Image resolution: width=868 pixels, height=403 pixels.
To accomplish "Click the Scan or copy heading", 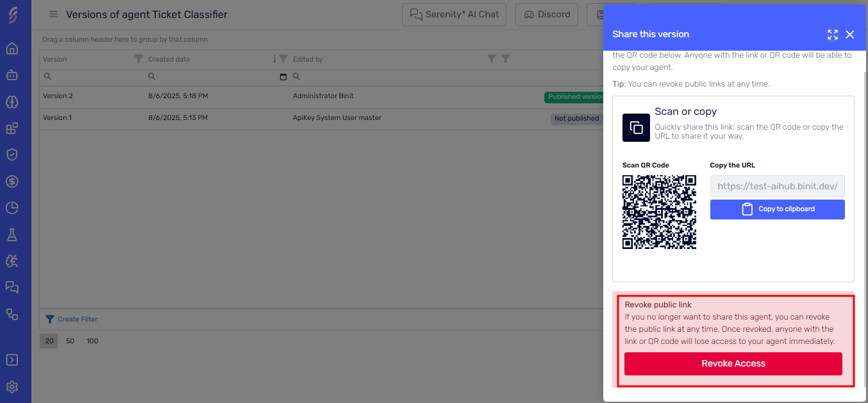I will point(686,112).
